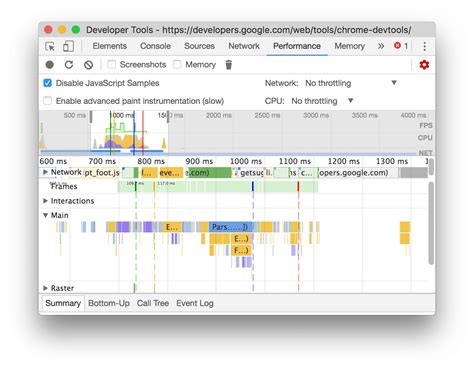Open the three-dot DevTools menu
The width and height of the screenshot is (474, 370).
424,46
